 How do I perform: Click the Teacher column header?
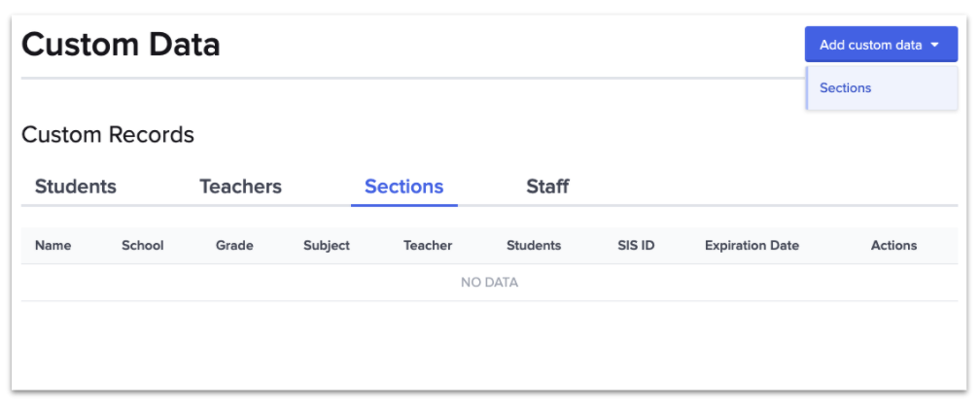(428, 246)
